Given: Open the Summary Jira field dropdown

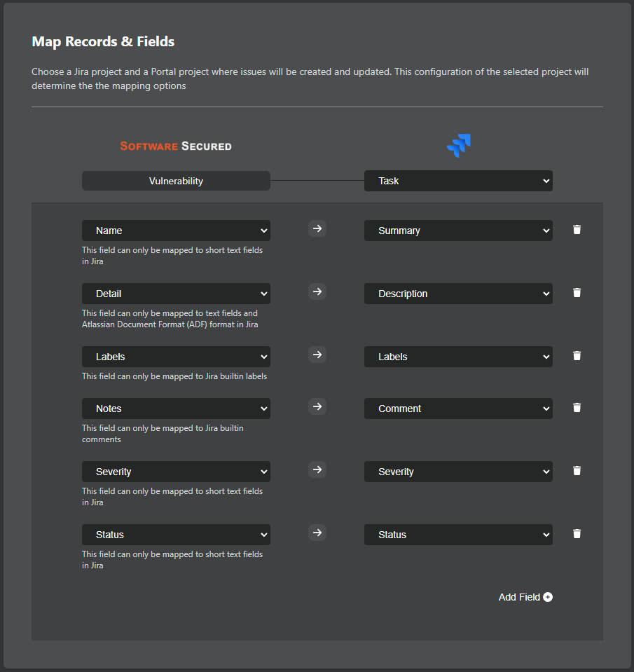Looking at the screenshot, I should [x=458, y=231].
